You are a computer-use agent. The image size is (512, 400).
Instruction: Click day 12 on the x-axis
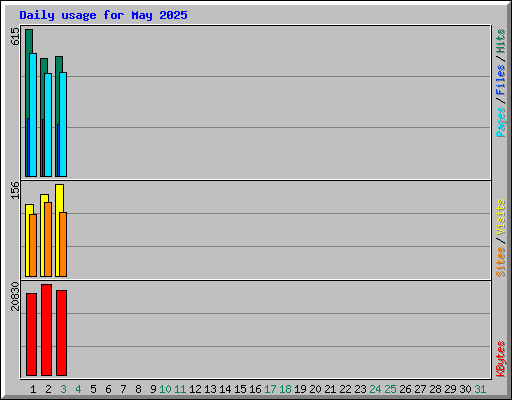pyautogui.click(x=195, y=389)
